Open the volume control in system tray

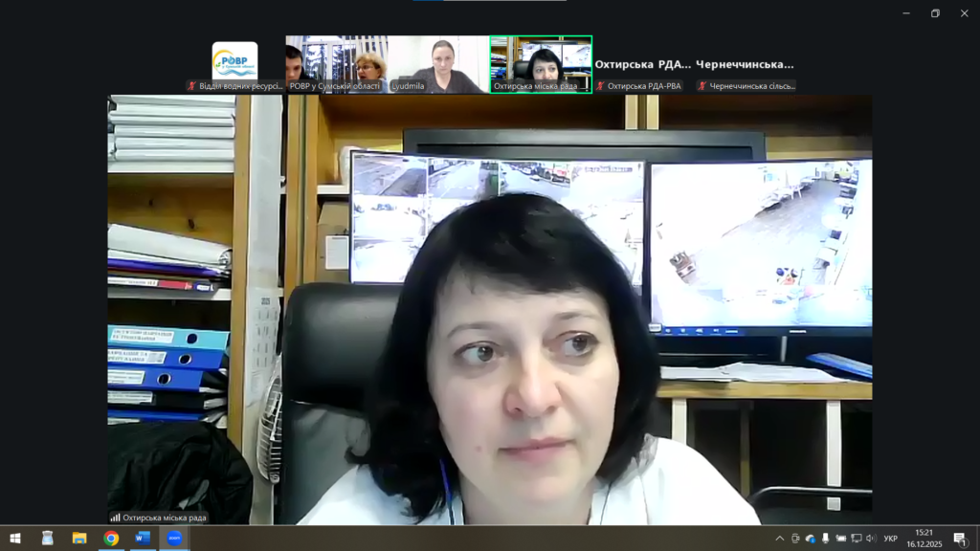[x=870, y=539]
